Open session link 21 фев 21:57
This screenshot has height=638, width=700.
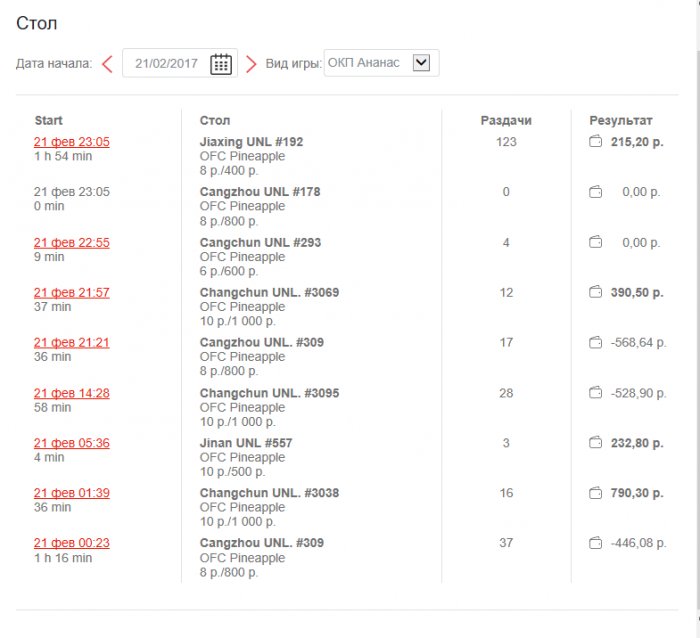point(71,292)
